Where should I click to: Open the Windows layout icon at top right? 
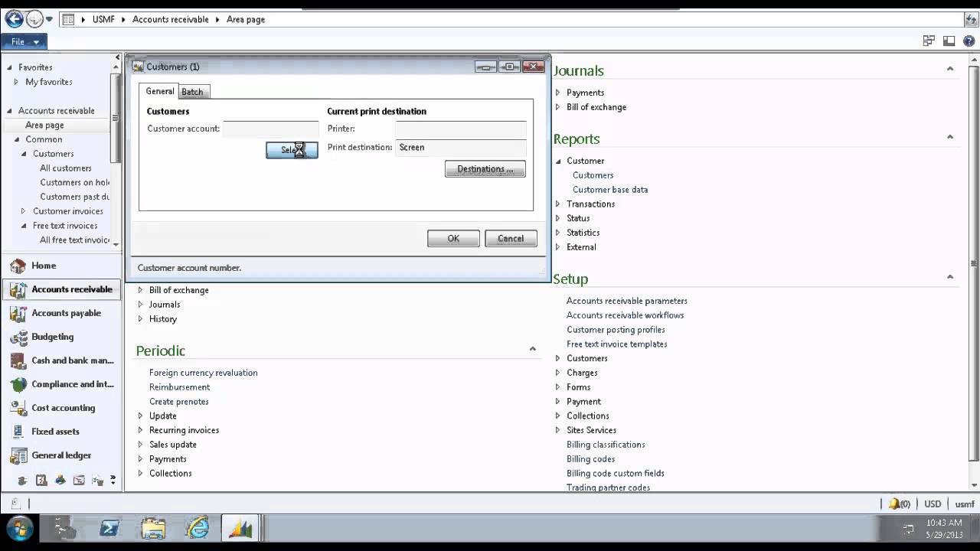click(x=929, y=41)
